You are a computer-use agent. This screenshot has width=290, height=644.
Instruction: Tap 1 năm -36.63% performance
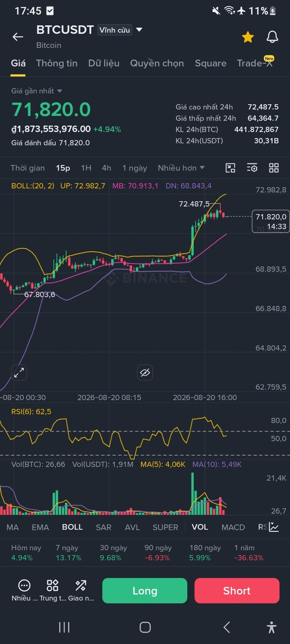tap(249, 553)
